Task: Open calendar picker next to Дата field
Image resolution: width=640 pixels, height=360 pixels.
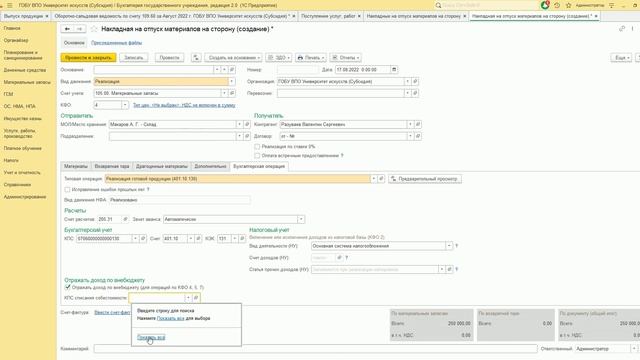Action: (x=394, y=70)
